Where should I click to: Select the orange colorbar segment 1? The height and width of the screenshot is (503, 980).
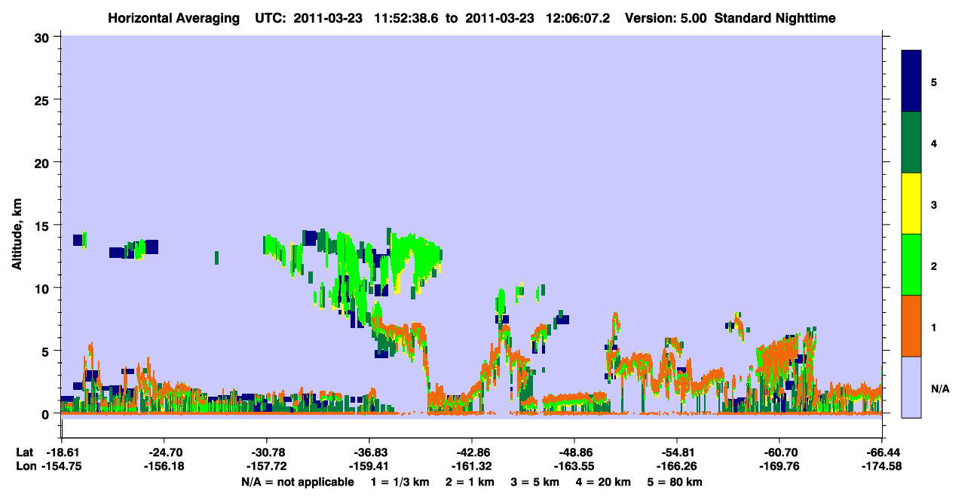click(911, 326)
